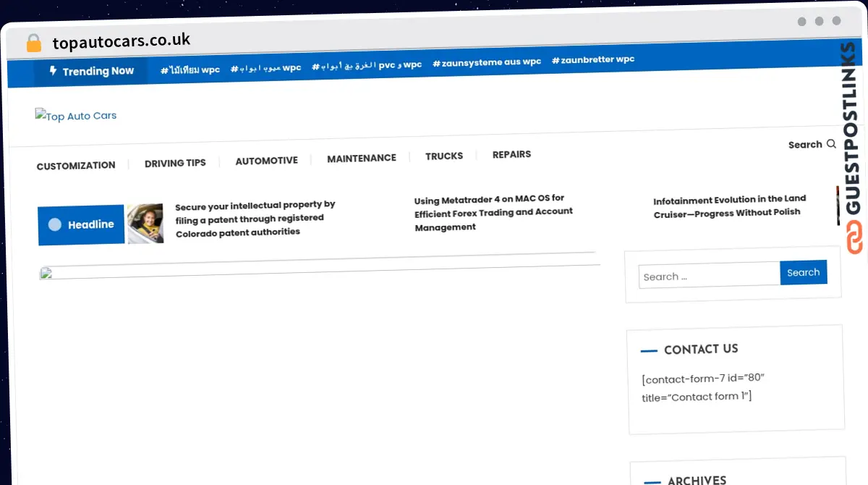The image size is (868, 485).
Task: Click the round Headline badge icon
Action: (x=55, y=225)
